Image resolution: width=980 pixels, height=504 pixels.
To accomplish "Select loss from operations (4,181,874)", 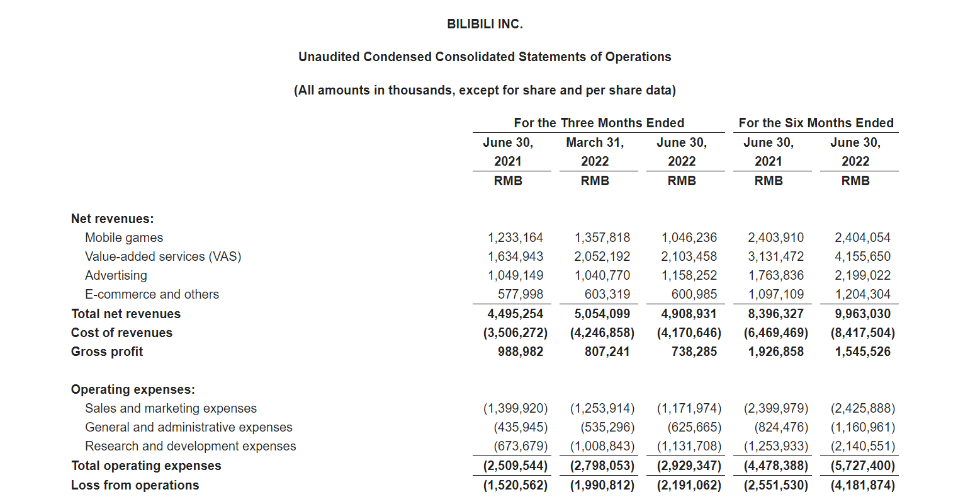I will (863, 485).
